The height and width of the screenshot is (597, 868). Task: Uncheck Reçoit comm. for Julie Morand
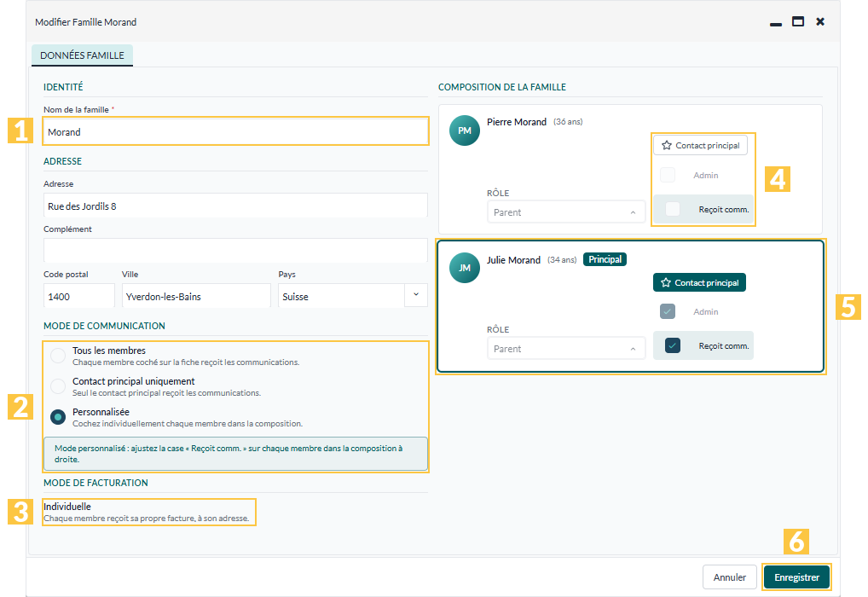pyautogui.click(x=673, y=345)
